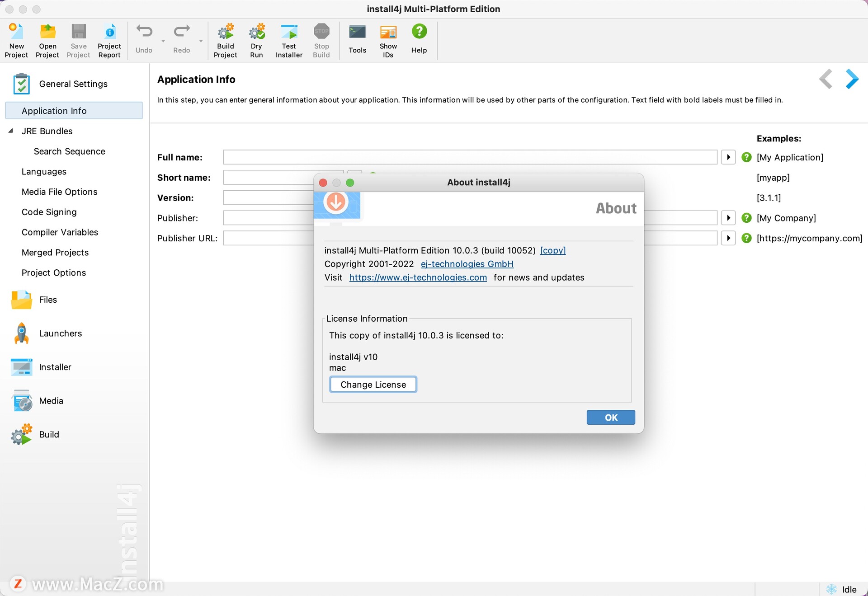Screen dimensions: 868x596
Task: Click the Save Project toolbar item
Action: (78, 40)
